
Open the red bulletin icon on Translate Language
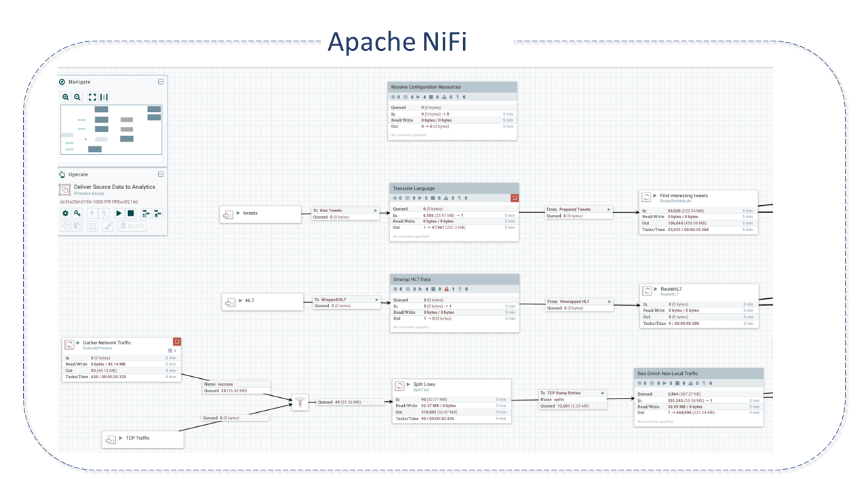[x=515, y=198]
